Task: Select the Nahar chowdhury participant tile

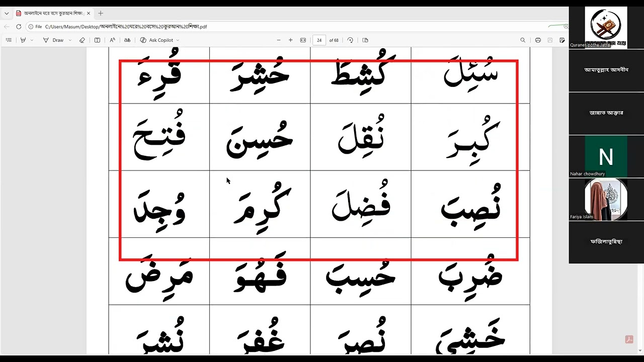Action: [606, 156]
